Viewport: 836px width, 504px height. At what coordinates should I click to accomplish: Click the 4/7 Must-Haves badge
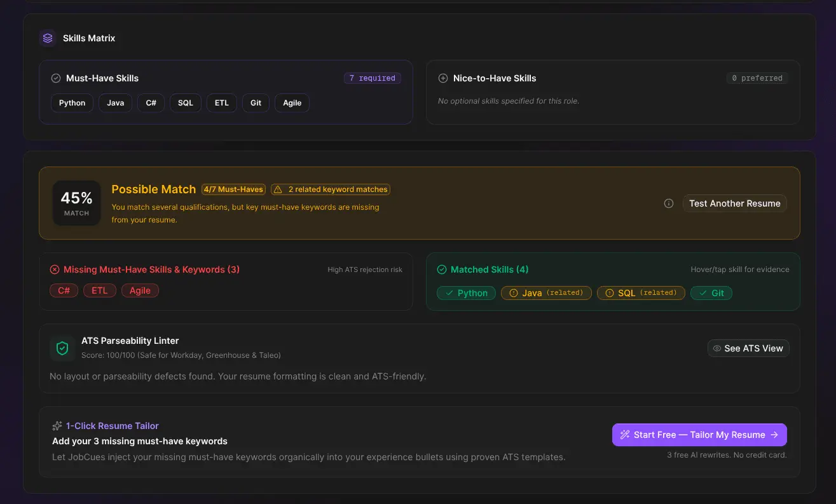(233, 189)
